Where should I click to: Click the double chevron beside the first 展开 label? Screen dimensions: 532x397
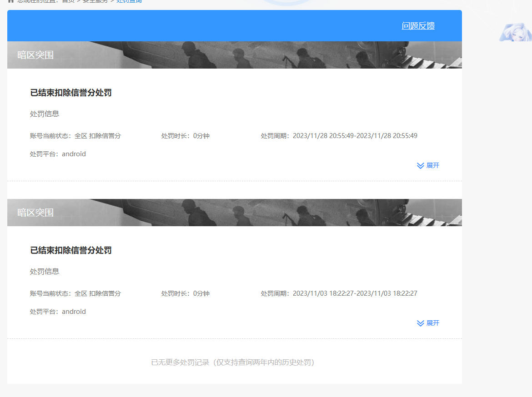click(x=420, y=165)
